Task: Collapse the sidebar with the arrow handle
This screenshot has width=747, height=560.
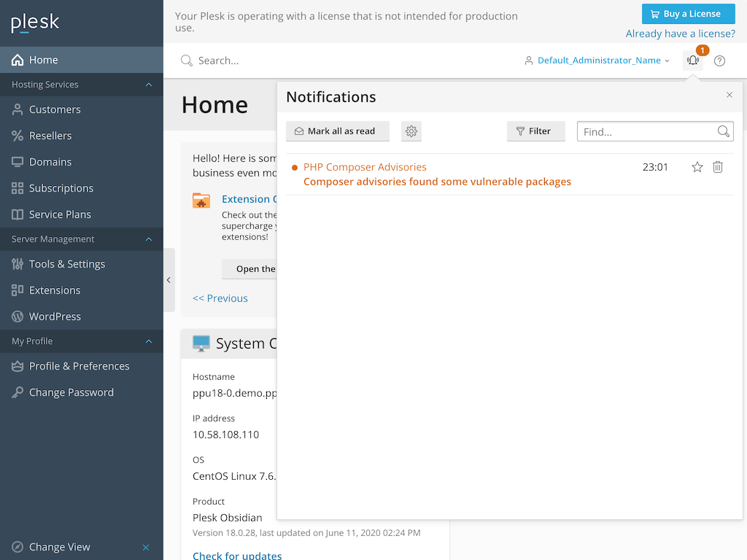Action: tap(169, 280)
